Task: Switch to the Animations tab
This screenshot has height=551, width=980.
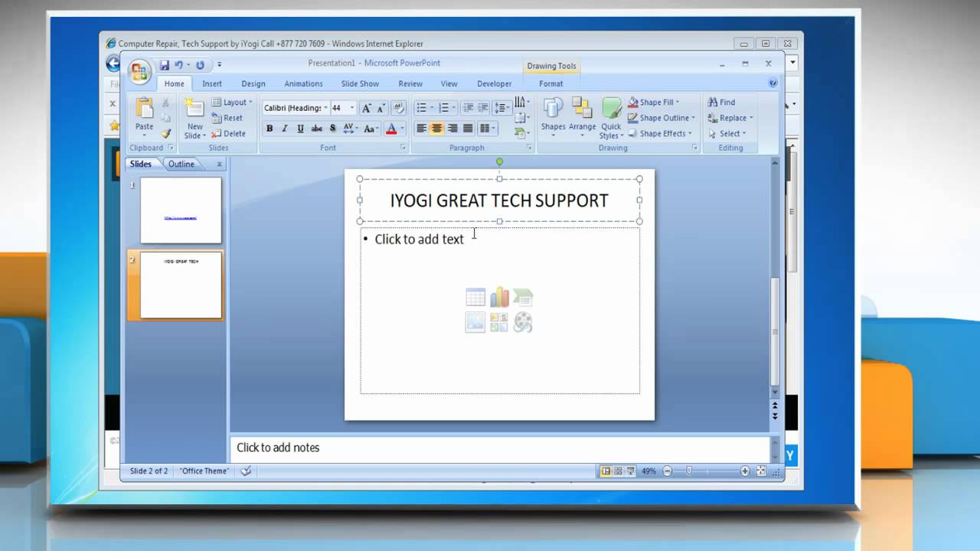Action: coord(304,84)
